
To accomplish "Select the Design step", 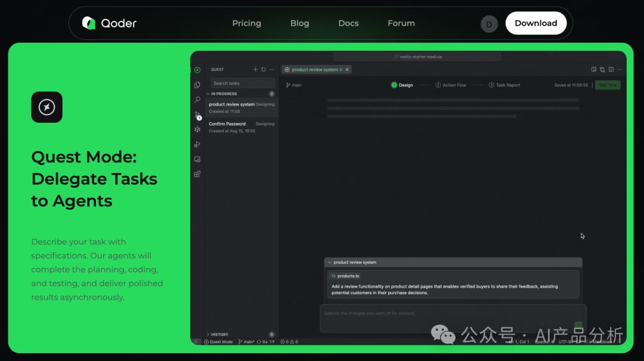I will 402,85.
